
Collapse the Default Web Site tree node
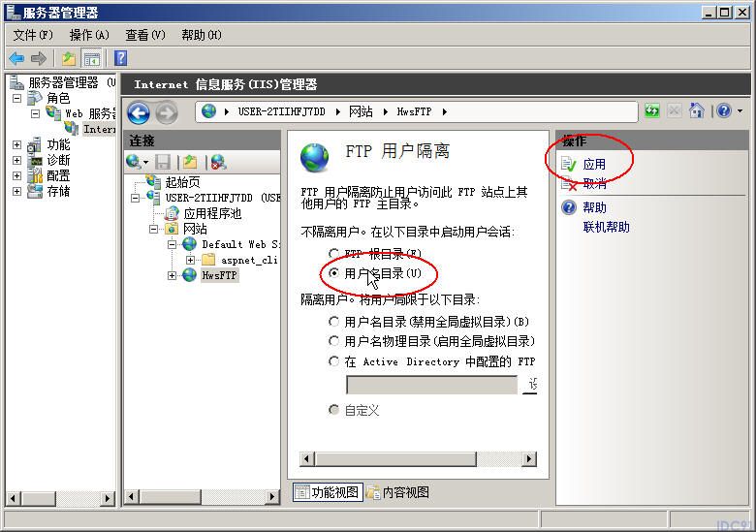(172, 244)
